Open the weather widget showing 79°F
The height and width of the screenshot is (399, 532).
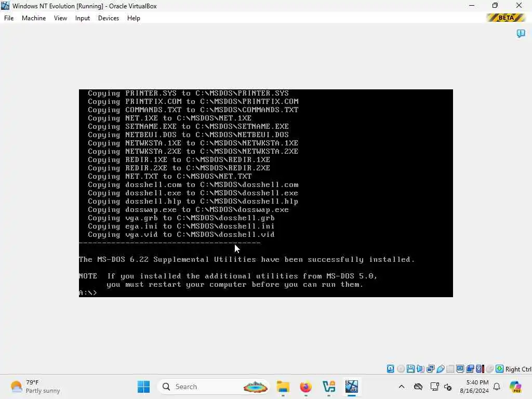pyautogui.click(x=35, y=387)
